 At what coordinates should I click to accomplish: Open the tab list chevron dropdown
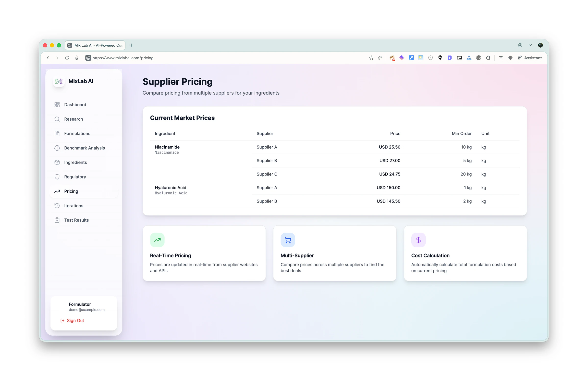[x=530, y=45]
